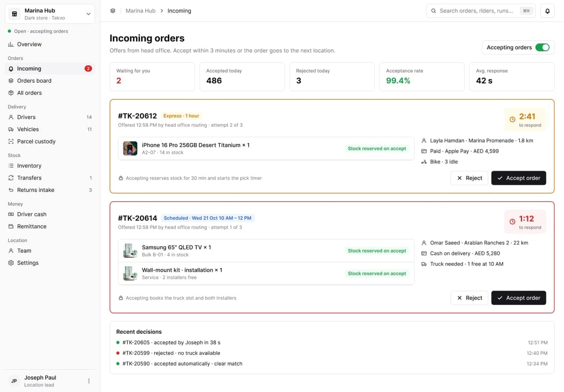Open recent decision #TK-20590 accepted automatically
The height and width of the screenshot is (392, 564).
tap(332, 364)
